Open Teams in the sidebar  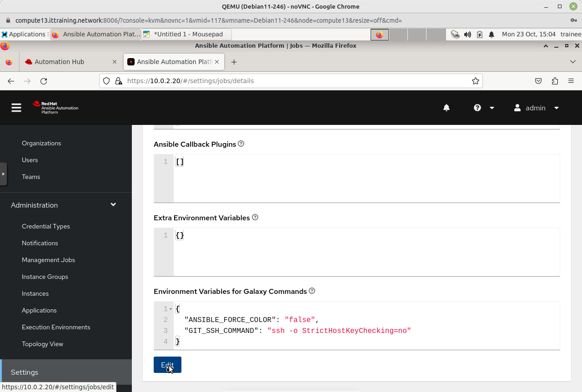coord(31,177)
